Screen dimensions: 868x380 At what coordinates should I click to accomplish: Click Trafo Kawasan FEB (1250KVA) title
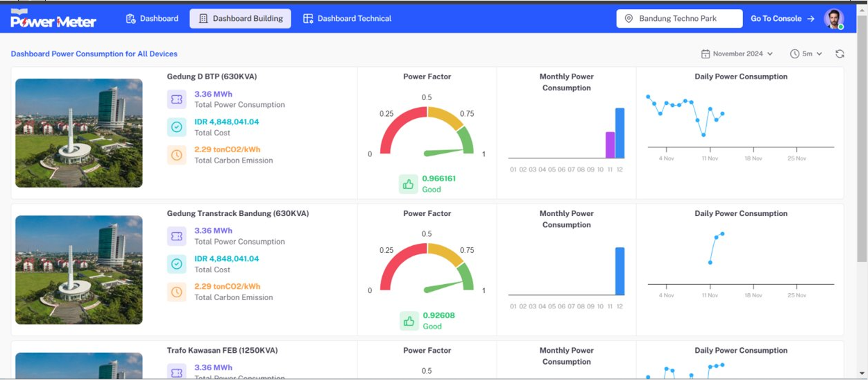222,350
